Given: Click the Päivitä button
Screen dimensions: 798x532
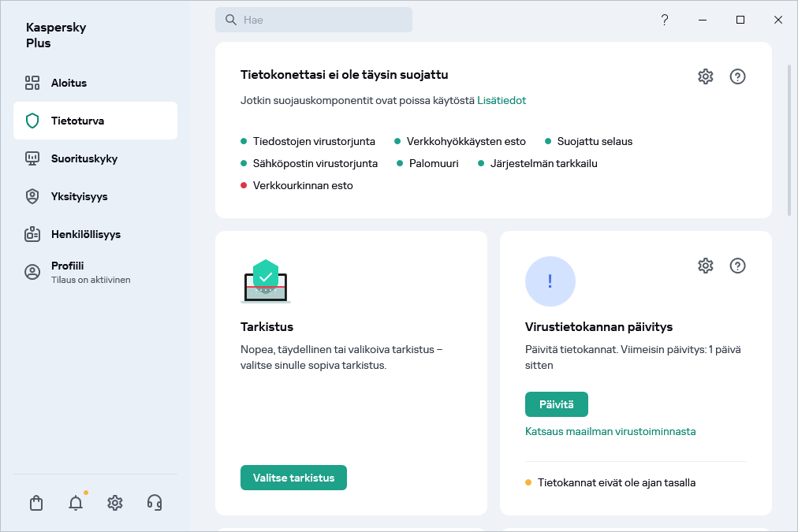Looking at the screenshot, I should point(556,404).
